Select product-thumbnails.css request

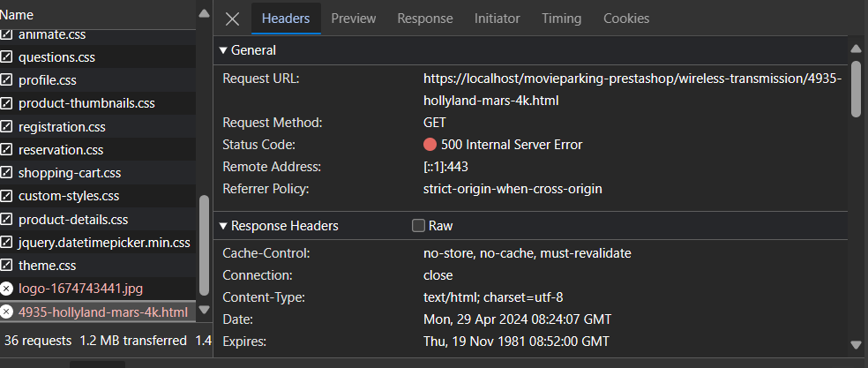pos(86,103)
